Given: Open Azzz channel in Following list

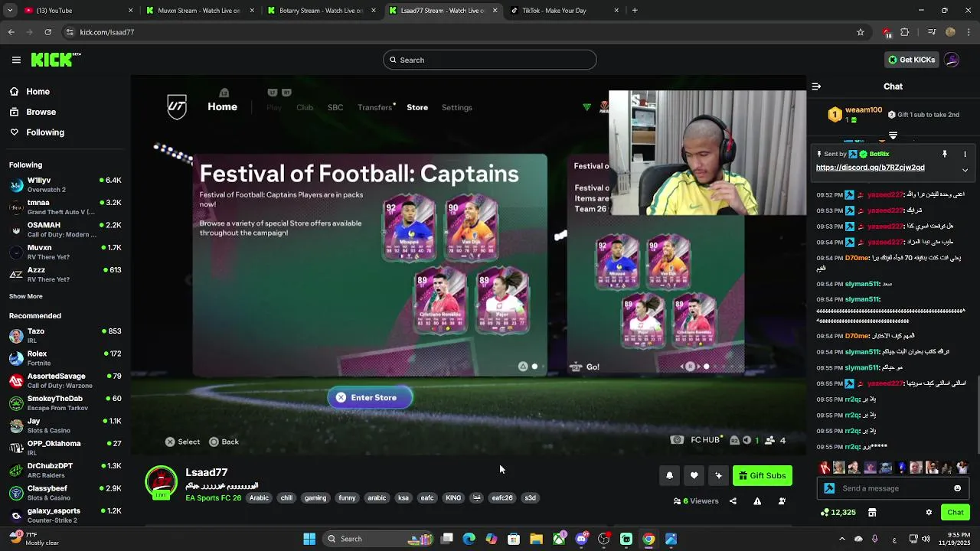Looking at the screenshot, I should [x=65, y=274].
